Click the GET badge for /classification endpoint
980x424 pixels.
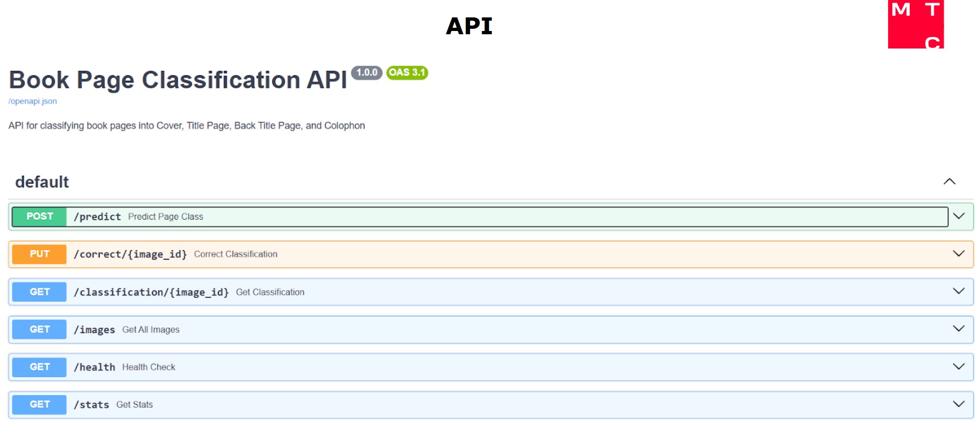point(40,292)
